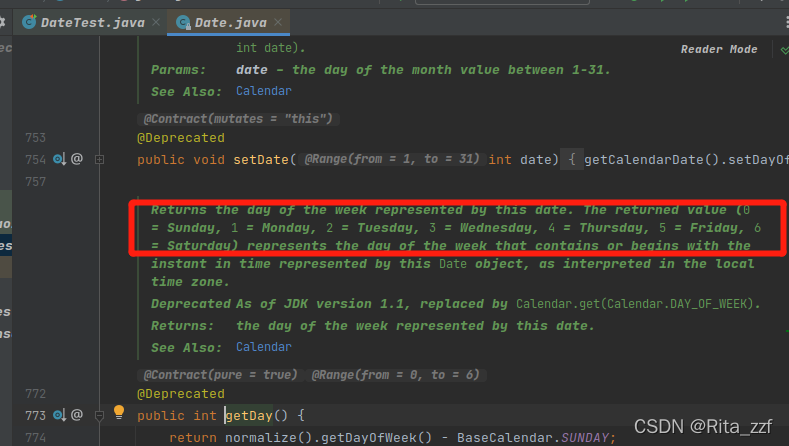The image size is (789, 446).
Task: Click the override gutter icon on line 773
Action: [x=59, y=415]
